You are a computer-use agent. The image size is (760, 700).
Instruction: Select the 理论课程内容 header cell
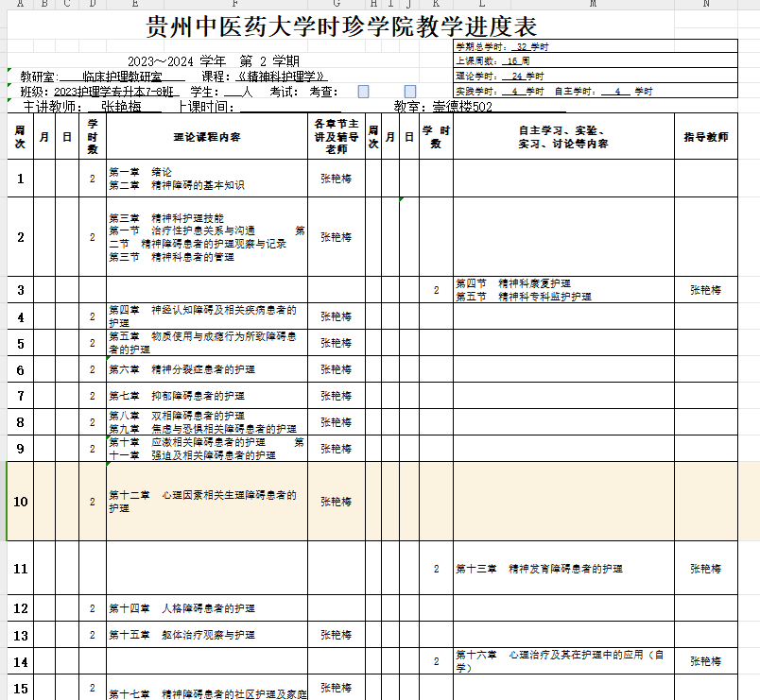pos(206,137)
